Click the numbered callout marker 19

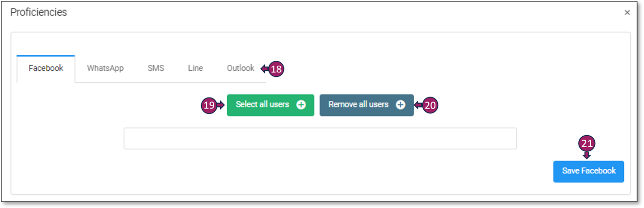pos(209,105)
